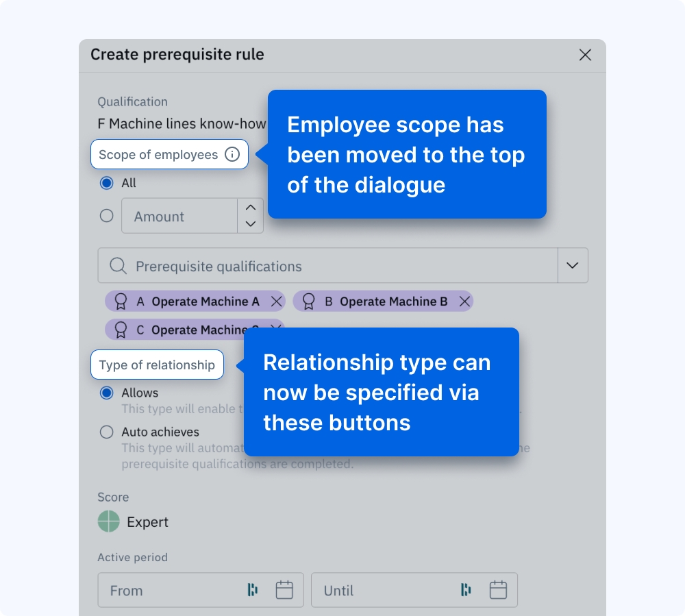
Task: Remove the Operate Machine A chip
Action: point(276,301)
